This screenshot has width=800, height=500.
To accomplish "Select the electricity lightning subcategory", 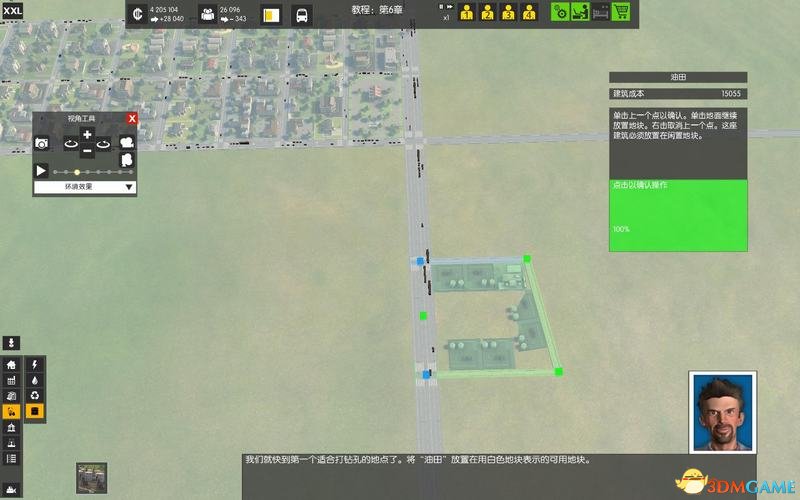I will click(35, 364).
